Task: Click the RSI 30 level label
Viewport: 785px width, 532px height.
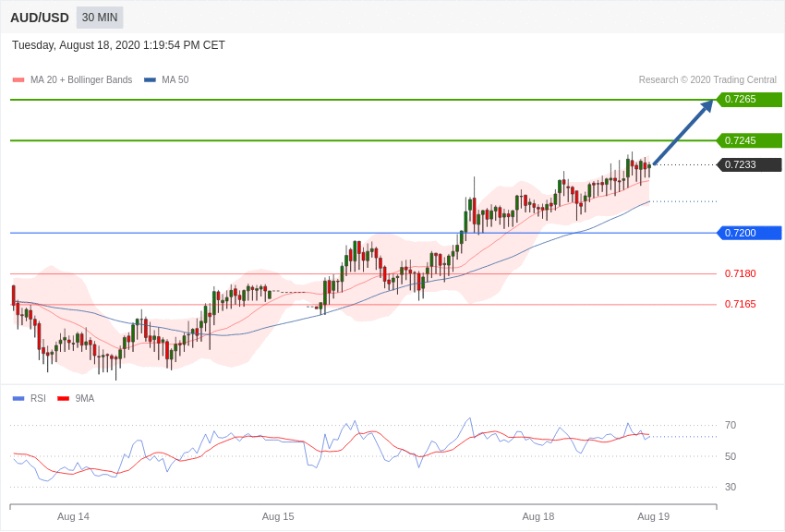Action: (x=731, y=487)
